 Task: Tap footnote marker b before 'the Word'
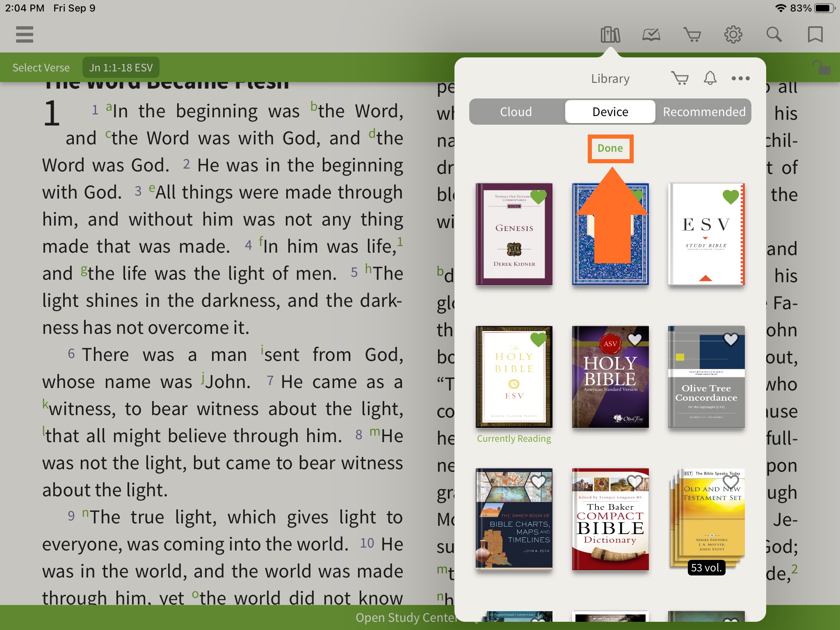(x=314, y=106)
